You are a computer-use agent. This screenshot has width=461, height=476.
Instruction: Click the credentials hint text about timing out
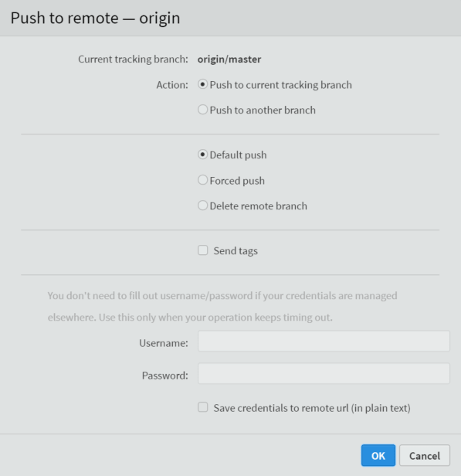pos(222,306)
